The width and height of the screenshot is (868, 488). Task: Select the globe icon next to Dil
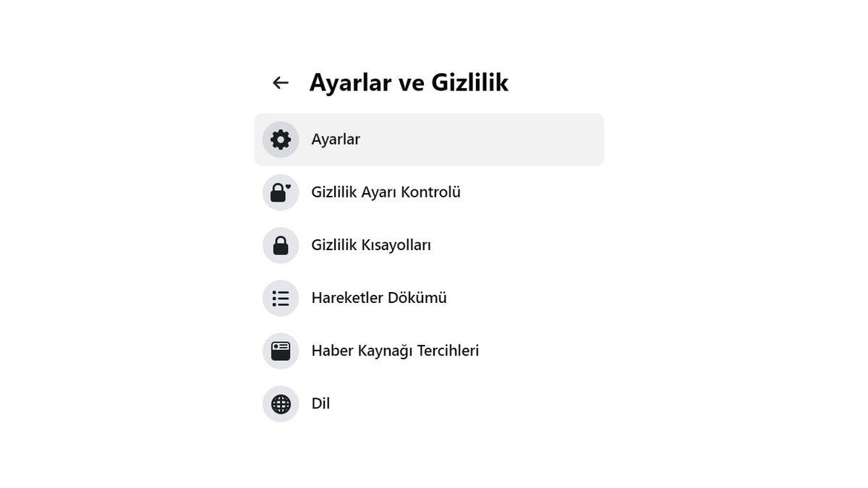280,403
